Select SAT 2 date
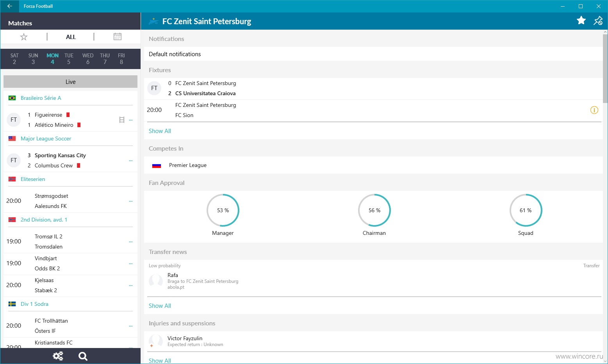 (14, 59)
